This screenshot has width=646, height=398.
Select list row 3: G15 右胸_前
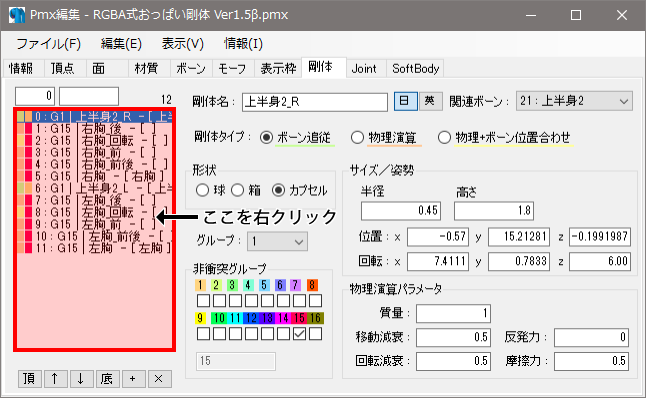(94, 152)
